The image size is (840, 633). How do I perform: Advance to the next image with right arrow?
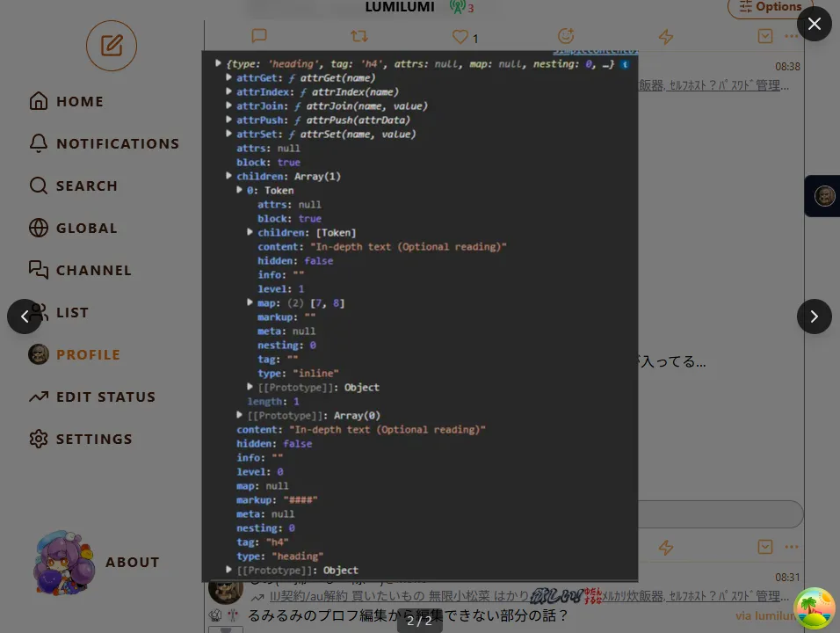(x=814, y=316)
